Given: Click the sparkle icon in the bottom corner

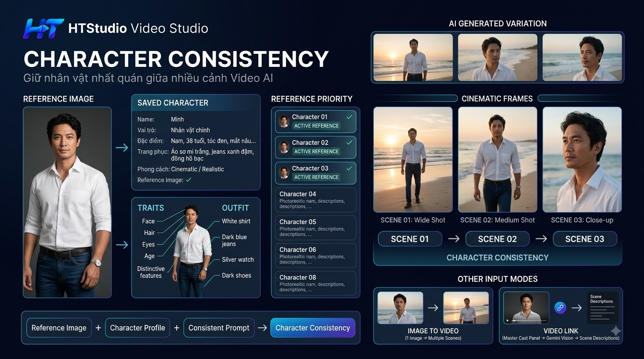Looking at the screenshot, I should pyautogui.click(x=615, y=331).
